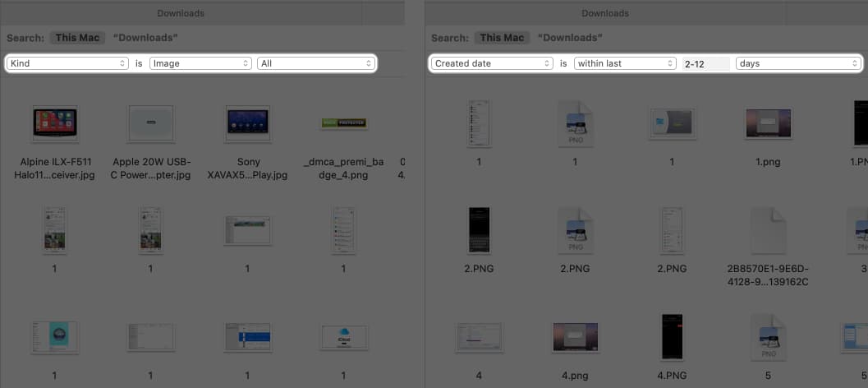Select the dmca protected badge thumbnail
Image resolution: width=868 pixels, height=388 pixels.
(x=343, y=123)
